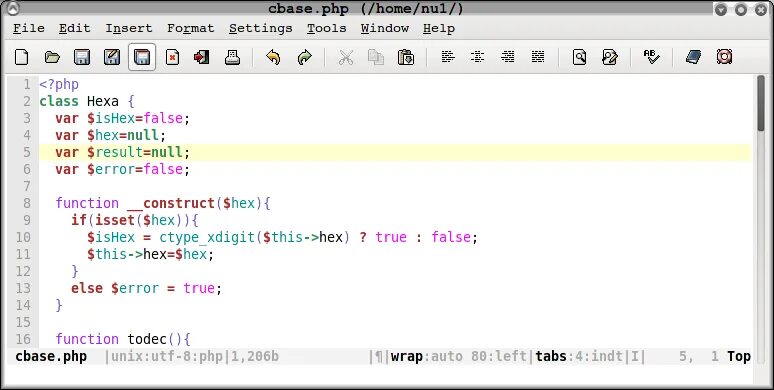This screenshot has width=774, height=390.
Task: Click the 'else $error = true;' line
Action: click(x=146, y=288)
